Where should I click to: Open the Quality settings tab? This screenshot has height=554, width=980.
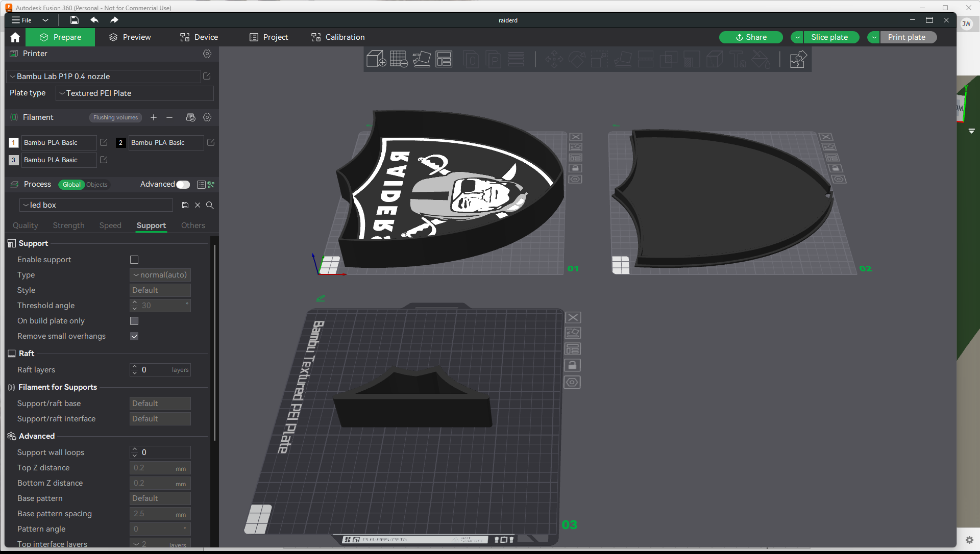pos(26,225)
